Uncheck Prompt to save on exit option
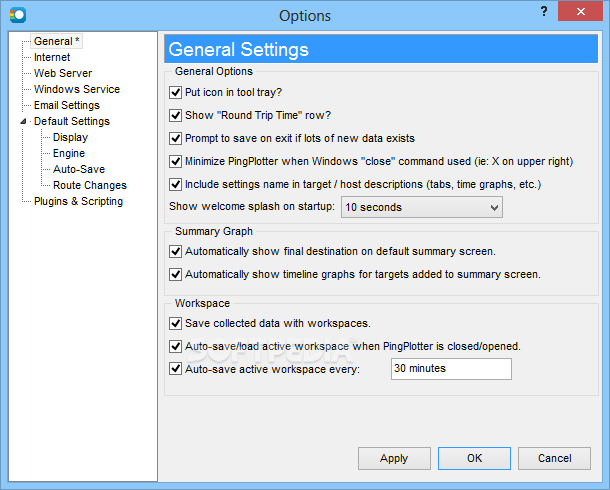 [x=175, y=138]
